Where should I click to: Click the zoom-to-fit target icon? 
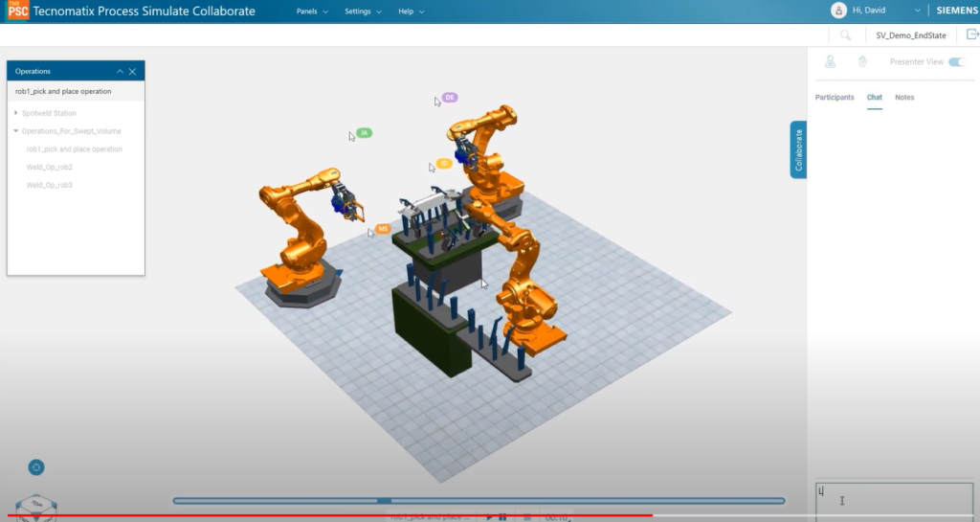[36, 467]
